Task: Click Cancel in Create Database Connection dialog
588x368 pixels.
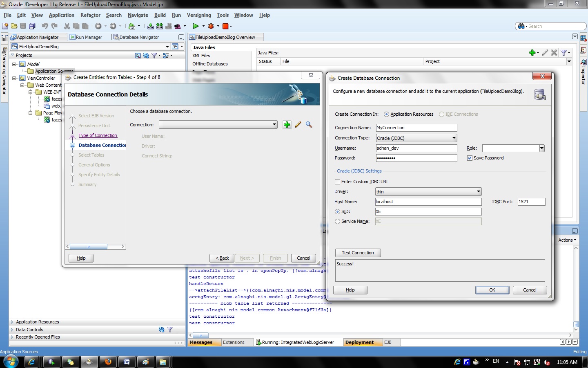Action: [x=530, y=290]
